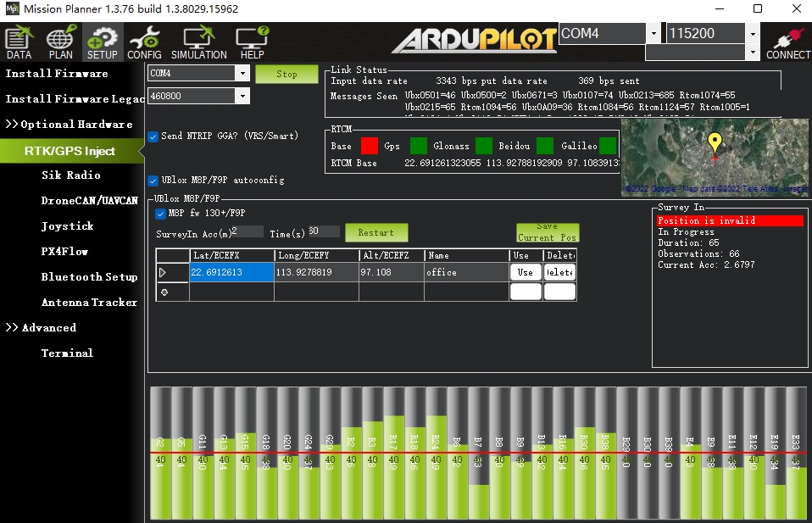This screenshot has width=812, height=523.
Task: Click the Lat/ECEFX column header
Action: pos(231,255)
